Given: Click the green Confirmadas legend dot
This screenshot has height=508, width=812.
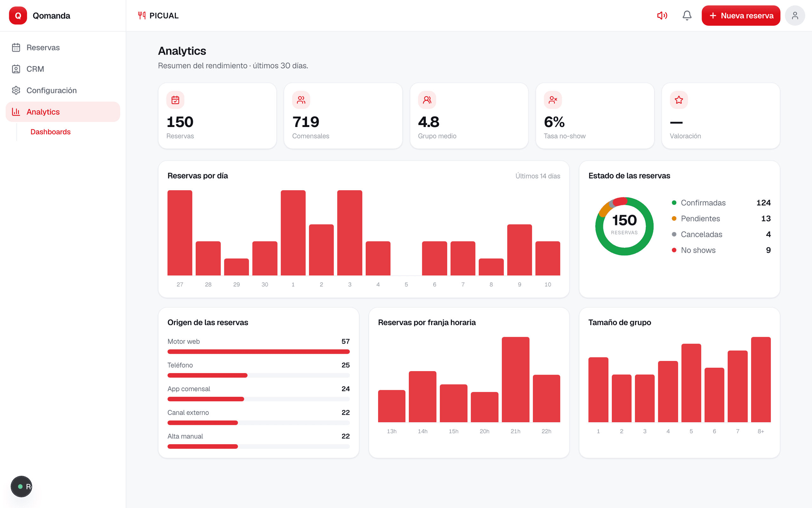Looking at the screenshot, I should (x=674, y=203).
